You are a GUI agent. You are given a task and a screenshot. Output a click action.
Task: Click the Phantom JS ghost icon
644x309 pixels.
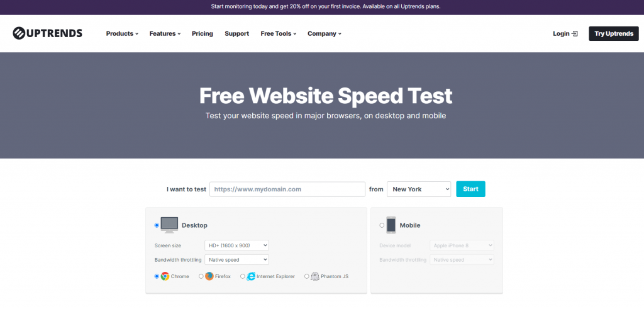pyautogui.click(x=314, y=276)
